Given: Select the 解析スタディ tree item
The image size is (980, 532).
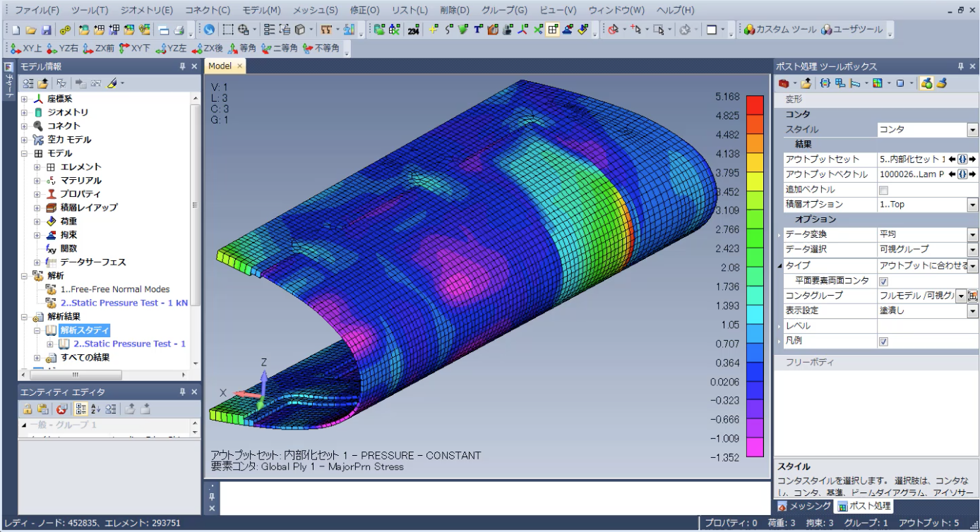Looking at the screenshot, I should tap(85, 330).
